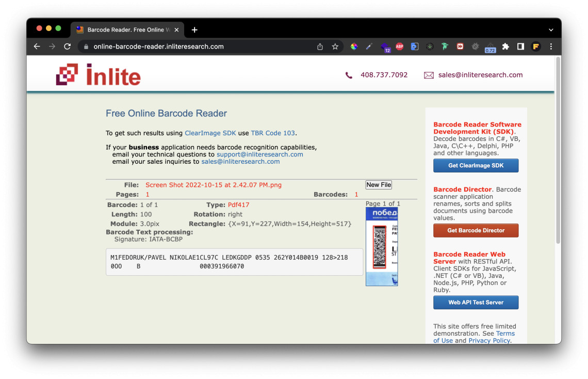Open the dark green circular download extension
Image resolution: width=588 pixels, height=379 pixels.
(x=430, y=46)
